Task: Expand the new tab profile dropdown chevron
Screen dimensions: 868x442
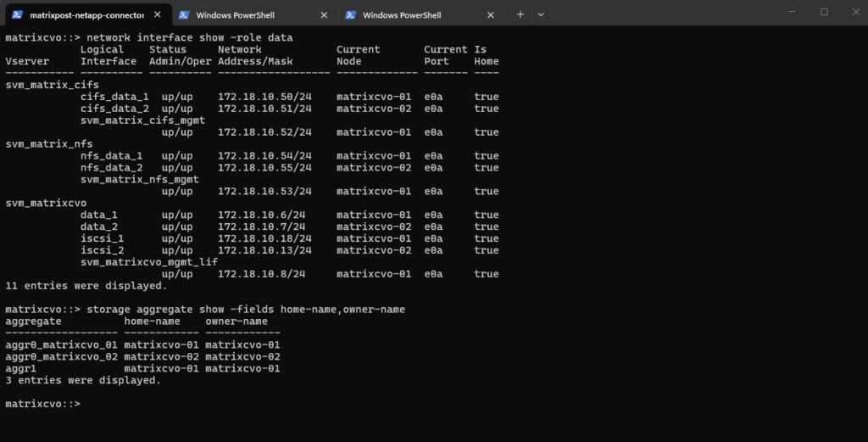Action: [541, 14]
